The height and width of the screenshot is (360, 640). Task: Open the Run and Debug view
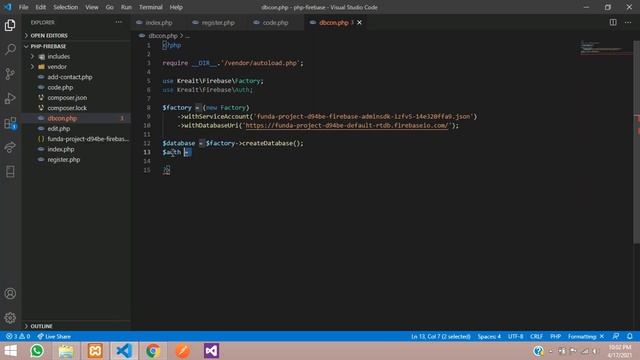[10, 98]
